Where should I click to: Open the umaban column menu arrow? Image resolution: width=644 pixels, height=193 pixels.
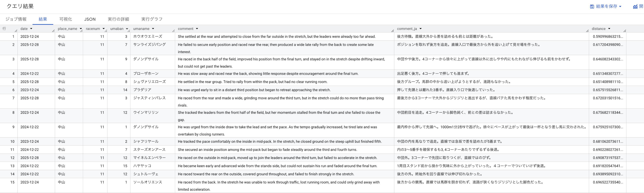(x=127, y=29)
